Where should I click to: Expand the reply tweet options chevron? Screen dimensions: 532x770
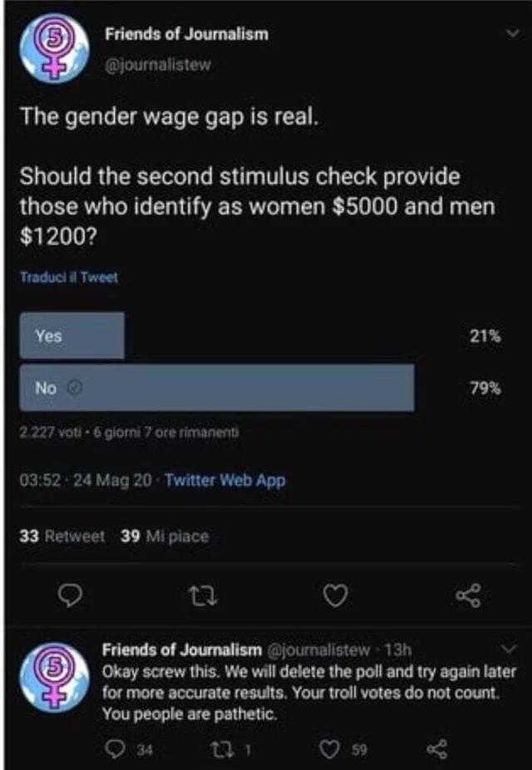[509, 649]
